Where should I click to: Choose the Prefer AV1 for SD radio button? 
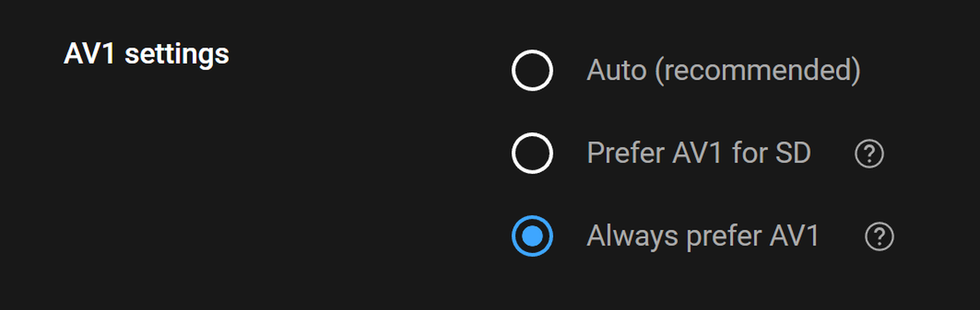coord(532,153)
